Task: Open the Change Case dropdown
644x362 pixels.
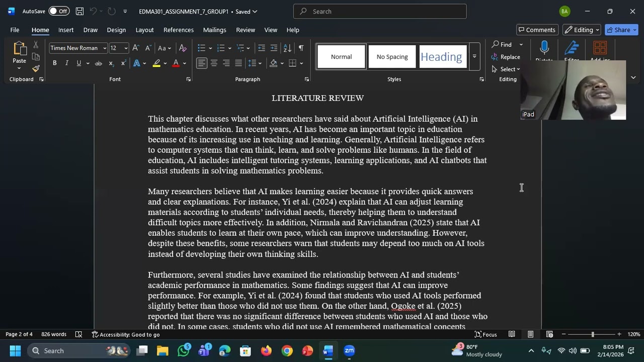Action: tap(164, 48)
